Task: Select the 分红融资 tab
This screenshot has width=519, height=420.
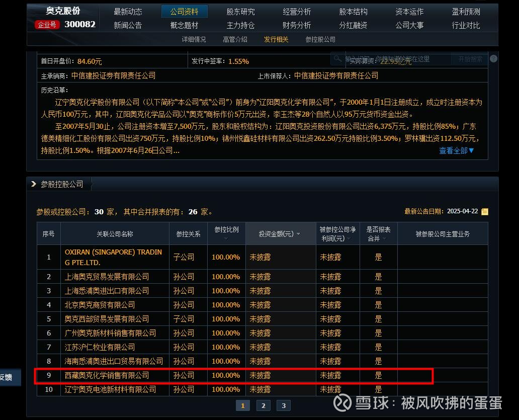Action: tap(353, 25)
